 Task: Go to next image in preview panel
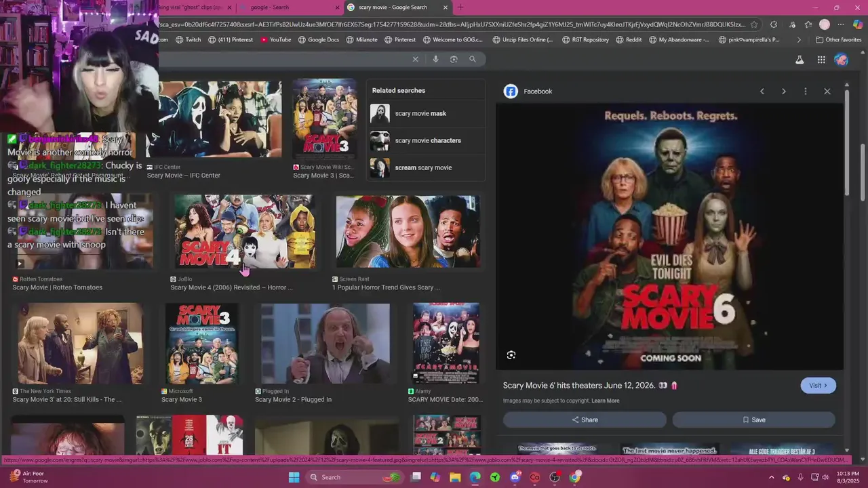[x=784, y=91]
